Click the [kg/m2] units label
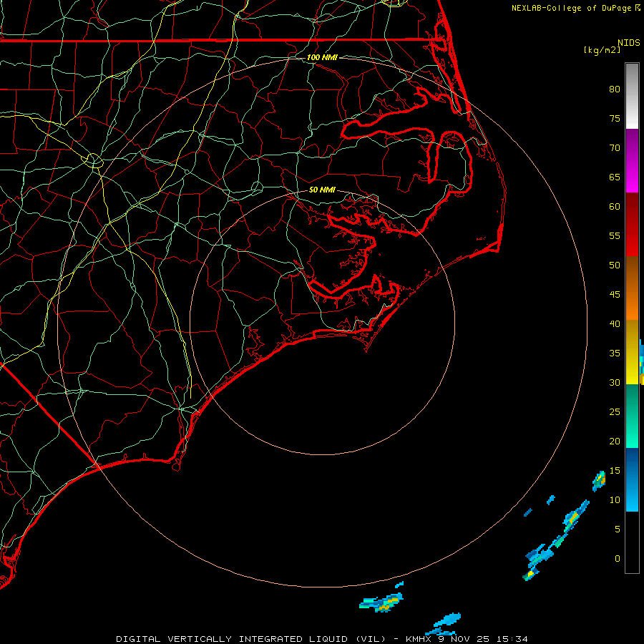 tap(602, 50)
